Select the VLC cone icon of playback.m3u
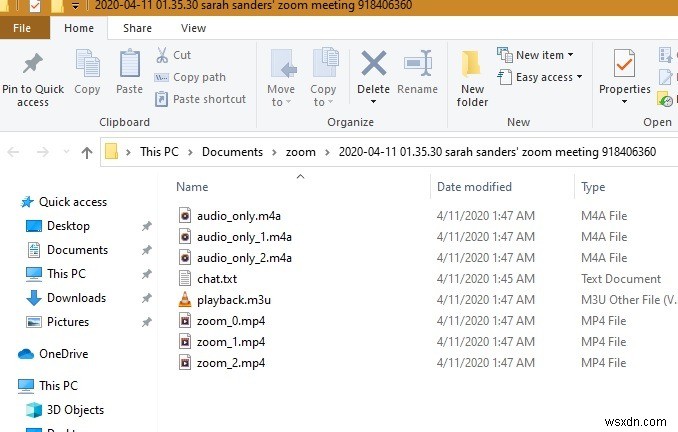This screenshot has width=678, height=432. pyautogui.click(x=185, y=300)
